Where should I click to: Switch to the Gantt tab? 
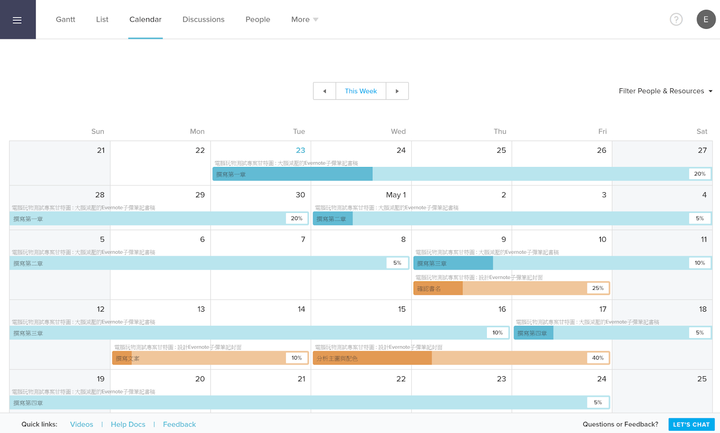[65, 19]
